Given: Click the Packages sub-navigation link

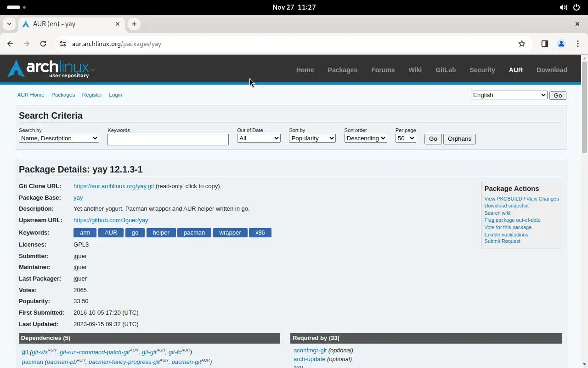Looking at the screenshot, I should [x=63, y=95].
